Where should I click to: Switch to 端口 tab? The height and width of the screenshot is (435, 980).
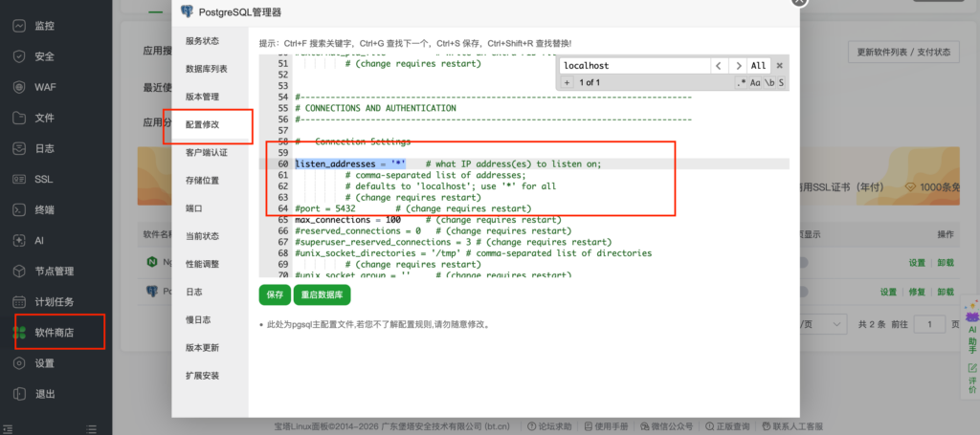coord(193,208)
